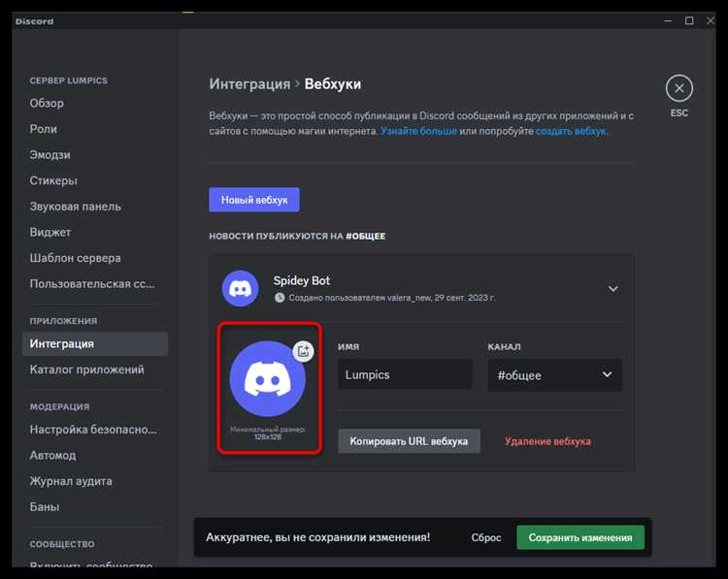Close settings with the ESC circle button

(x=678, y=88)
